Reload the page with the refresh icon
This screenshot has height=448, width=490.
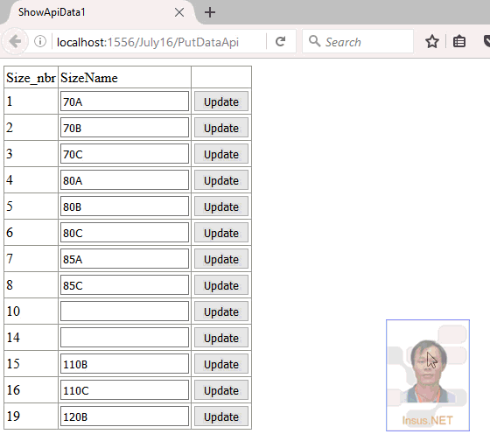pyautogui.click(x=280, y=41)
